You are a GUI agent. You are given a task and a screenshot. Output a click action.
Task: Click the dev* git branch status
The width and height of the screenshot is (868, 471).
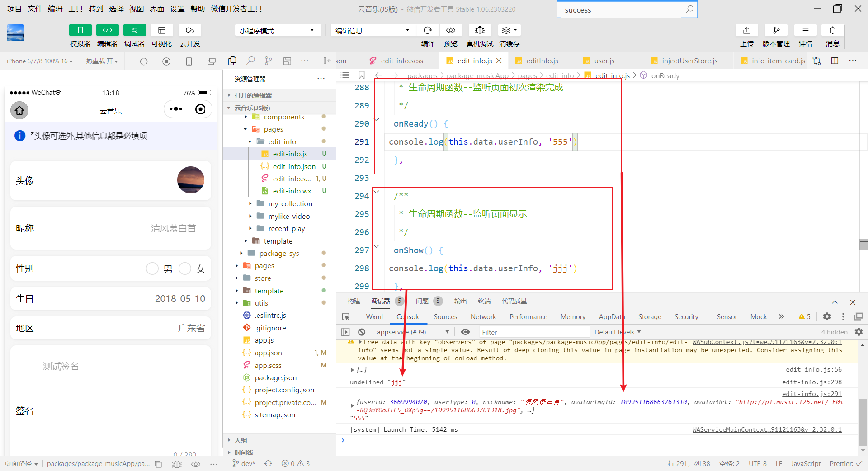click(244, 464)
